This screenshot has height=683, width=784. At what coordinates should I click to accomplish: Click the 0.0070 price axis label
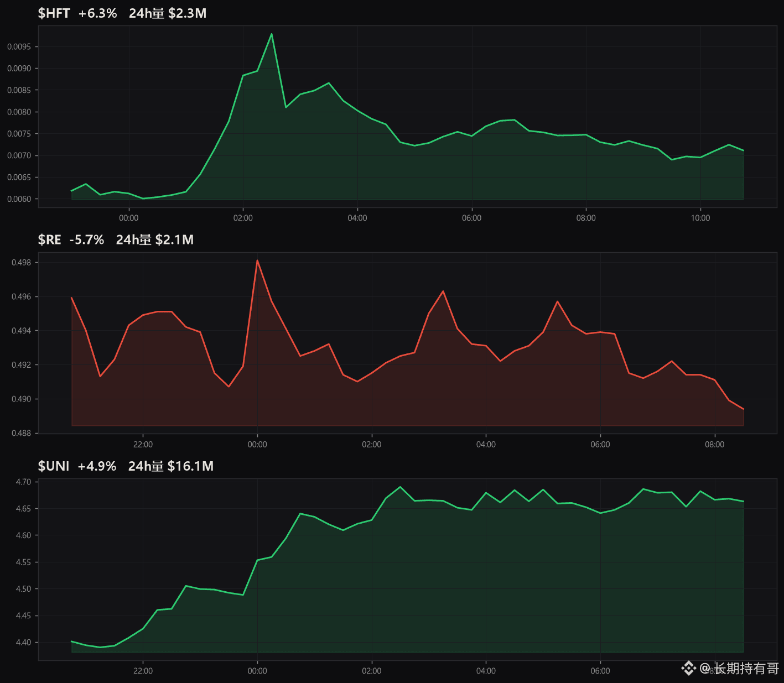[x=19, y=155]
